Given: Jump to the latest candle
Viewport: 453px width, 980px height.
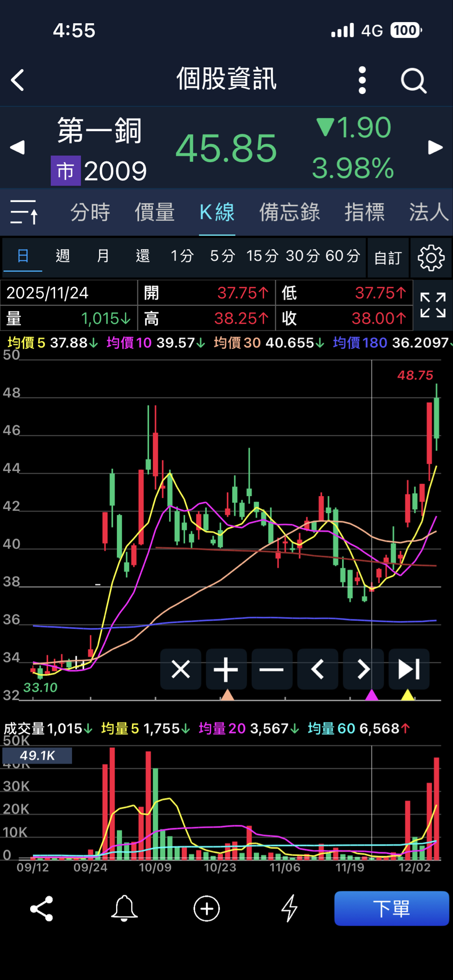Looking at the screenshot, I should pos(409,669).
